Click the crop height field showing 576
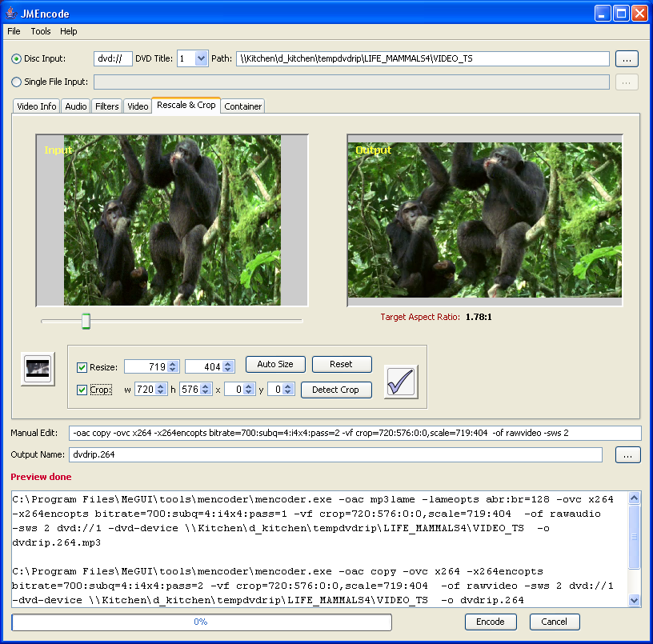This screenshot has width=653, height=644. pyautogui.click(x=190, y=390)
